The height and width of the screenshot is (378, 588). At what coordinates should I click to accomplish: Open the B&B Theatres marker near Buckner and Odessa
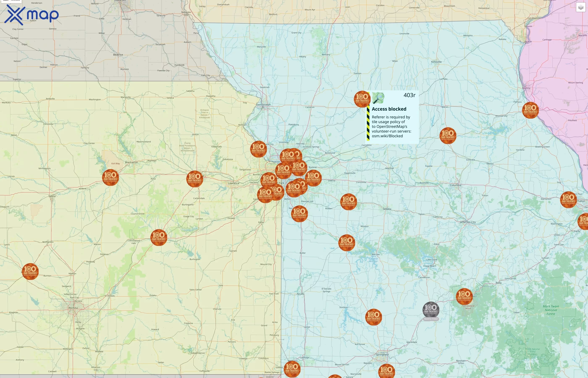pos(313,178)
